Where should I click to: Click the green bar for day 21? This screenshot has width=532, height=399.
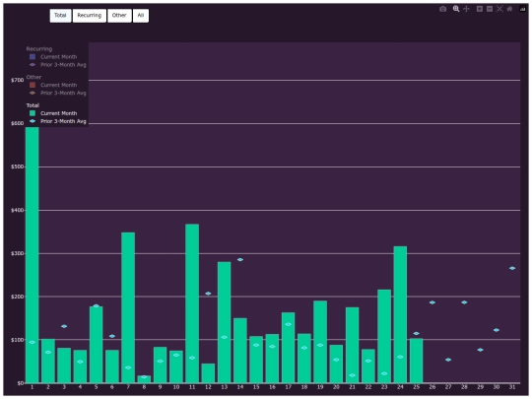click(352, 345)
